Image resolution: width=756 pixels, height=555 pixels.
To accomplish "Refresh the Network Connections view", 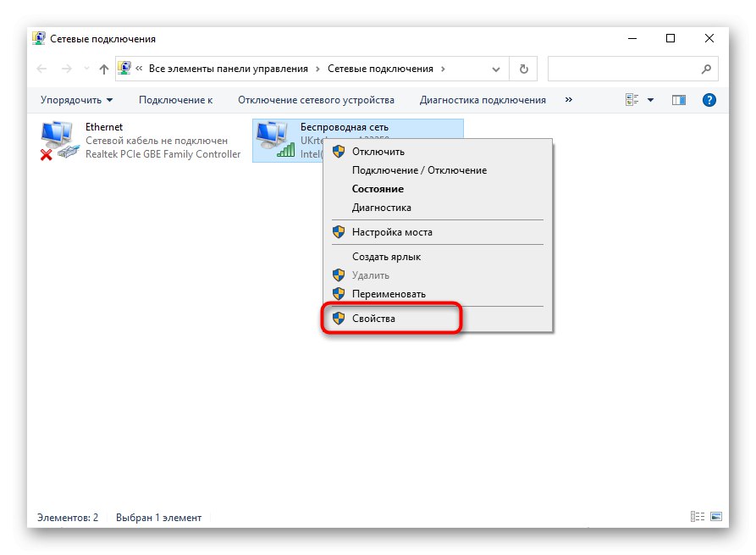I will coord(523,69).
